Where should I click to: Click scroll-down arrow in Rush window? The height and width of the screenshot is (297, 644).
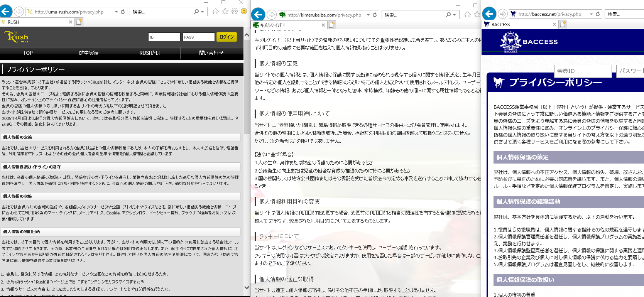[x=247, y=287]
